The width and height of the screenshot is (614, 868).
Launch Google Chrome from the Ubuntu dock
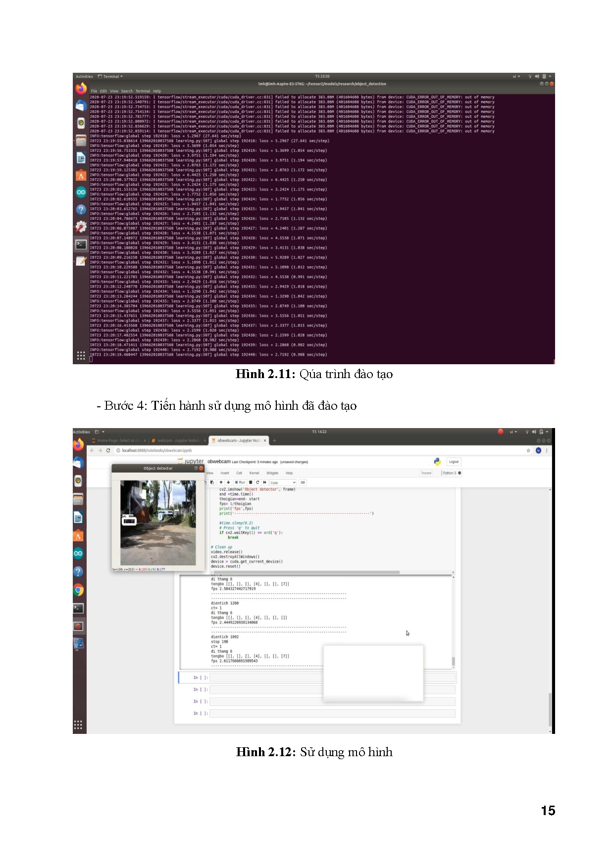pyautogui.click(x=78, y=590)
